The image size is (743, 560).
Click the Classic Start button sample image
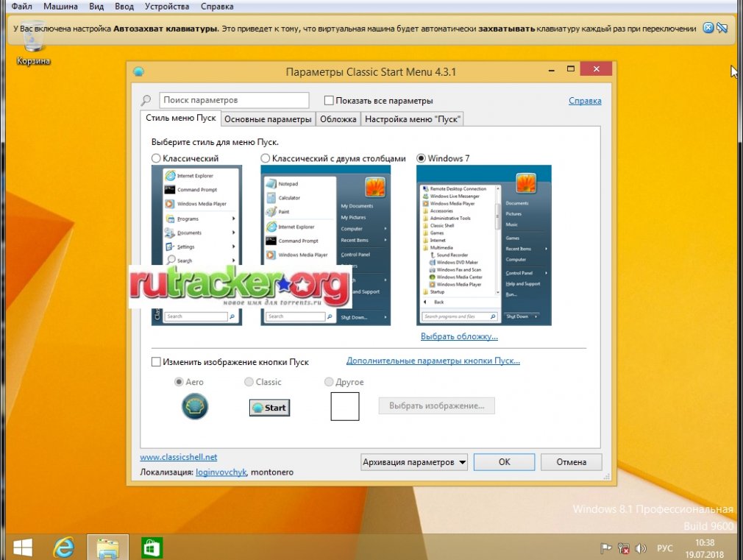pos(270,408)
